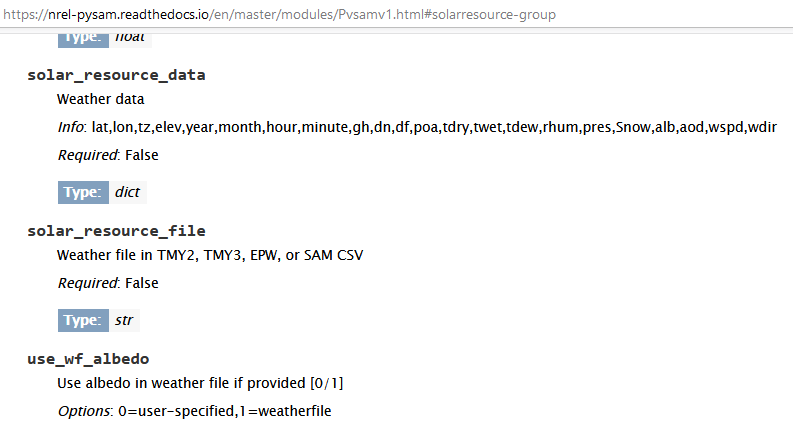Click the readthedocs URL in the address bar

click(x=280, y=15)
